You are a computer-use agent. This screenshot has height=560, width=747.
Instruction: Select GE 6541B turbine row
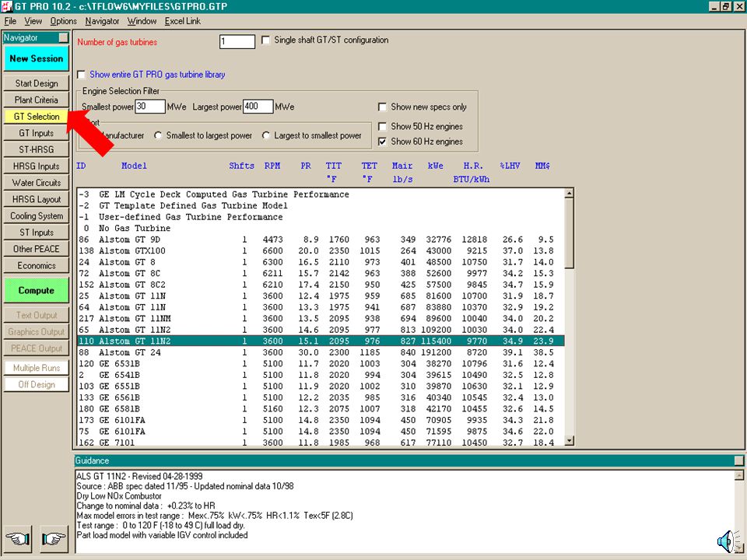click(321, 375)
